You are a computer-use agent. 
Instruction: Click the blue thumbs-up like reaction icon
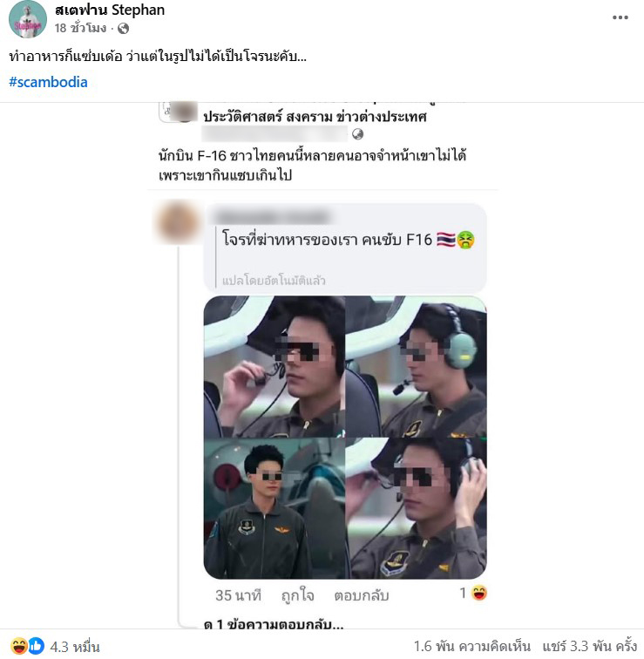click(37, 646)
